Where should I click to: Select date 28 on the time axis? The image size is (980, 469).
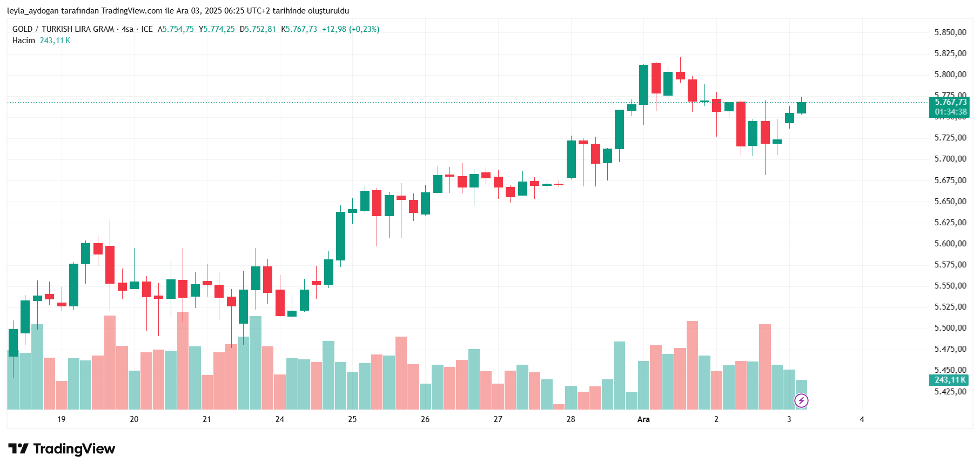click(x=571, y=419)
